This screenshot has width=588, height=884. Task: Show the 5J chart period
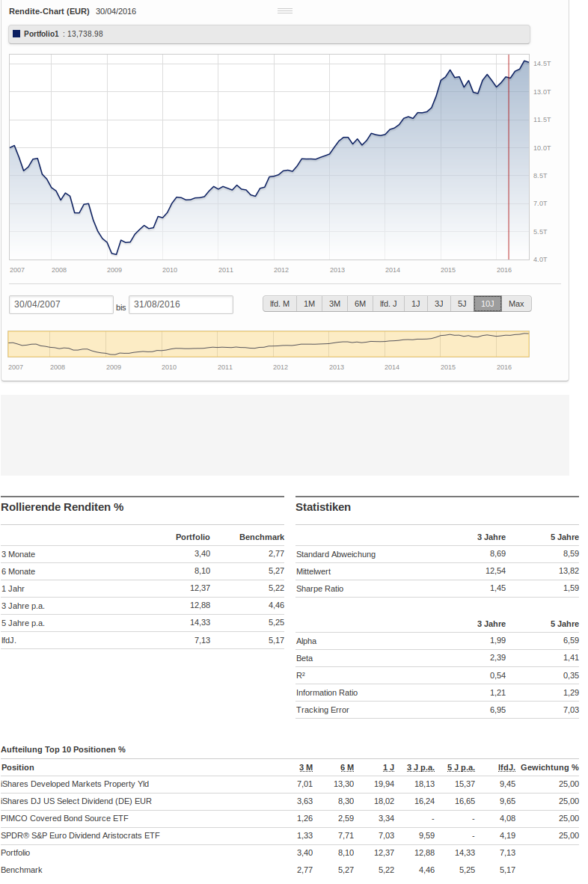coord(462,304)
